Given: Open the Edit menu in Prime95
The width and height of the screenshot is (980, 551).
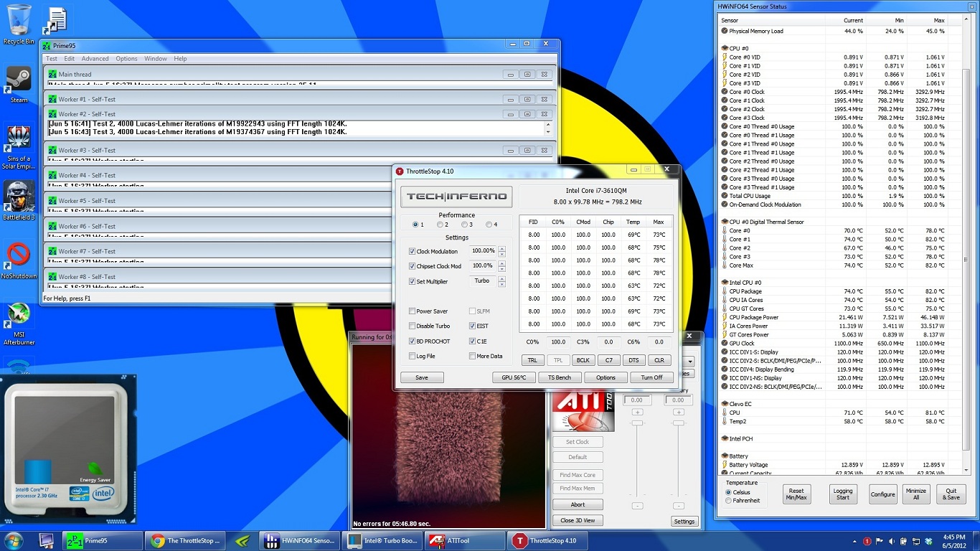Looking at the screenshot, I should point(69,59).
